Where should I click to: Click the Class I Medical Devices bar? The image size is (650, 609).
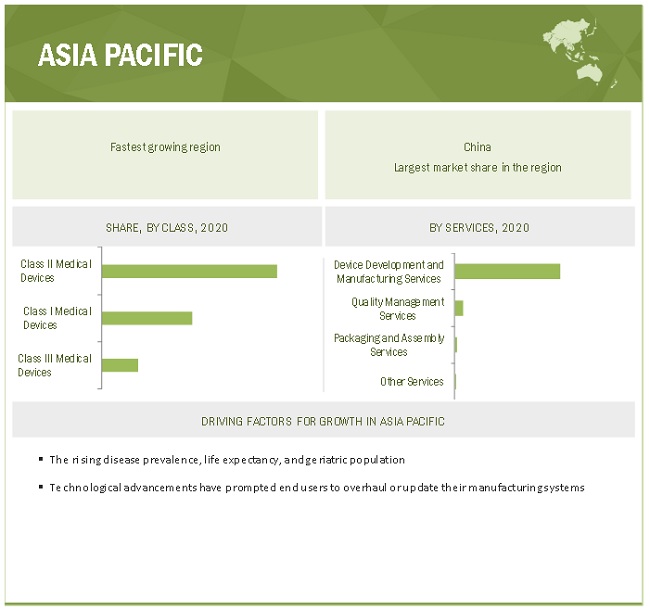click(147, 318)
